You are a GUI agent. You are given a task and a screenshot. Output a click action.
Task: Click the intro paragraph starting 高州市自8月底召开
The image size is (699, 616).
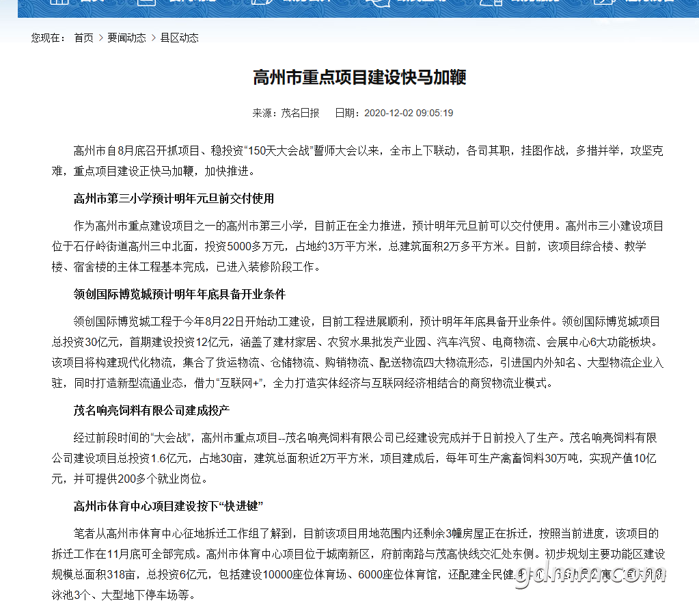(357, 161)
